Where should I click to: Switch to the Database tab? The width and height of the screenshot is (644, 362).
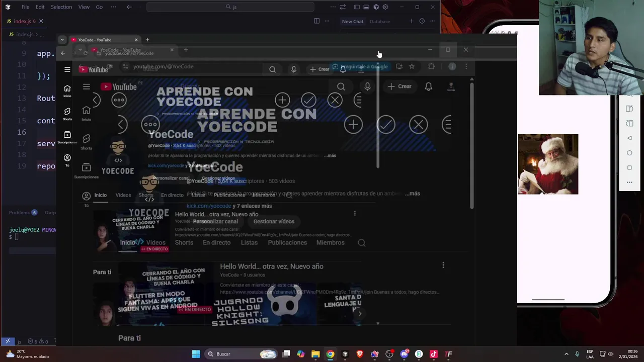(x=380, y=22)
